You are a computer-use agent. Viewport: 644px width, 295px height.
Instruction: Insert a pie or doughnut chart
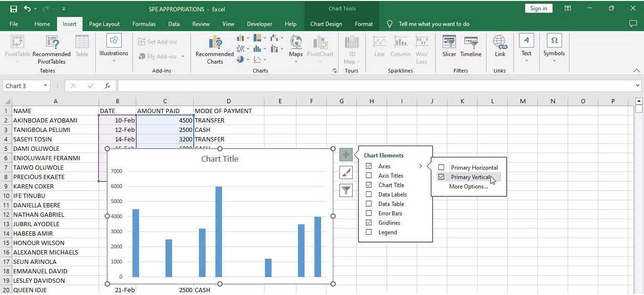coord(240,59)
